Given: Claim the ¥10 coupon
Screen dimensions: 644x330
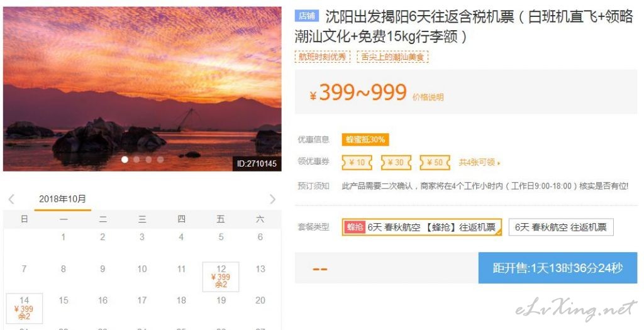Looking at the screenshot, I should (x=357, y=163).
